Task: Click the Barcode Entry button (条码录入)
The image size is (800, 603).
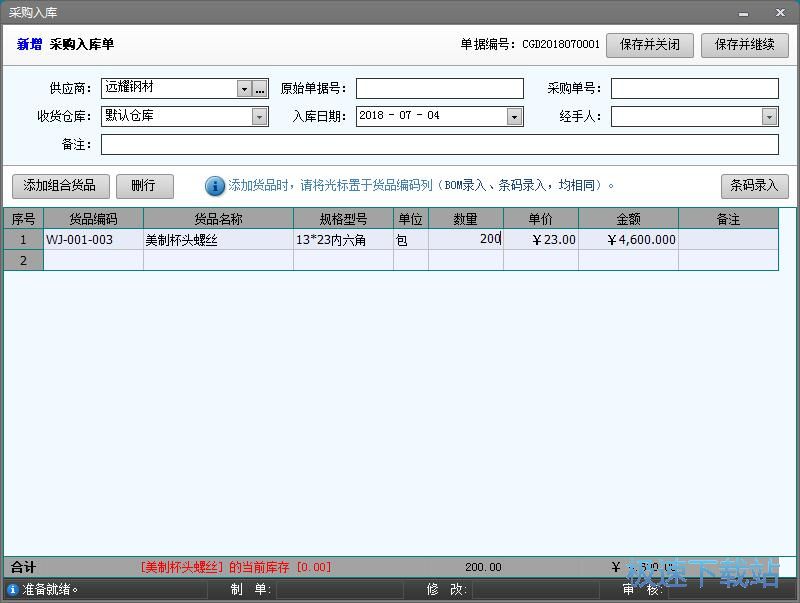Action: pos(755,186)
